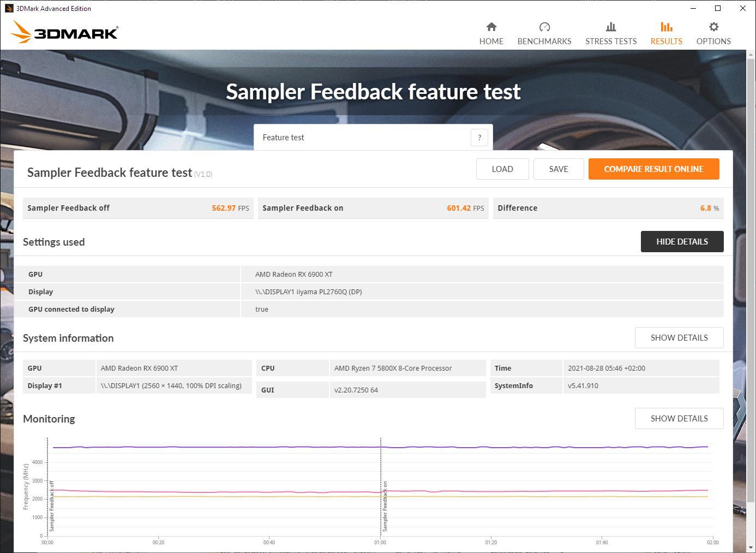The width and height of the screenshot is (756, 553).
Task: Click the LOAD button
Action: [x=502, y=169]
